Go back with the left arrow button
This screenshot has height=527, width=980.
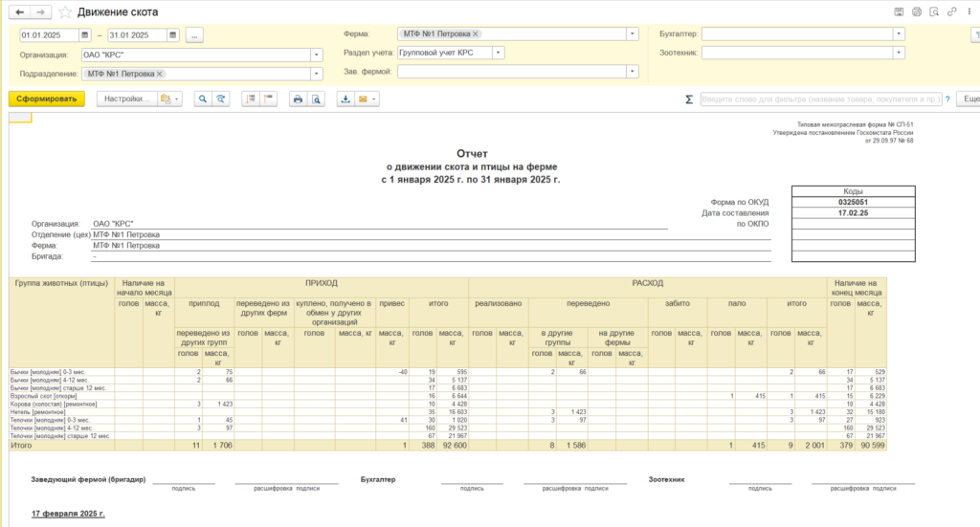[x=19, y=11]
